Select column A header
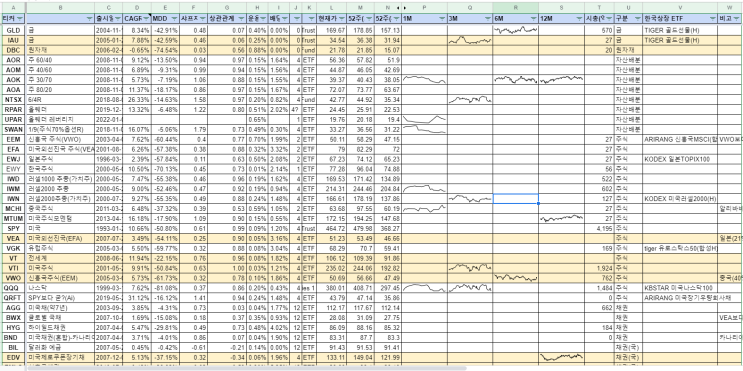The height and width of the screenshot is (371, 743). coord(13,8)
